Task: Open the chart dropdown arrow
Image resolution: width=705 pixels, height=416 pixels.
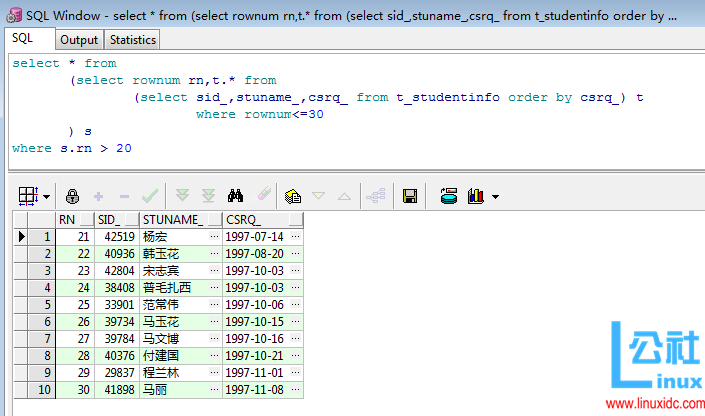Action: click(x=495, y=197)
